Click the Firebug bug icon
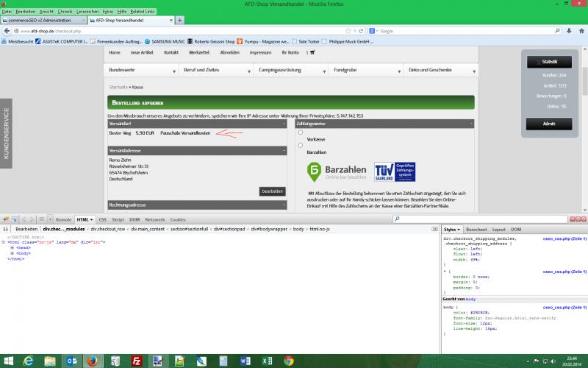This screenshot has width=588, height=368. point(6,219)
